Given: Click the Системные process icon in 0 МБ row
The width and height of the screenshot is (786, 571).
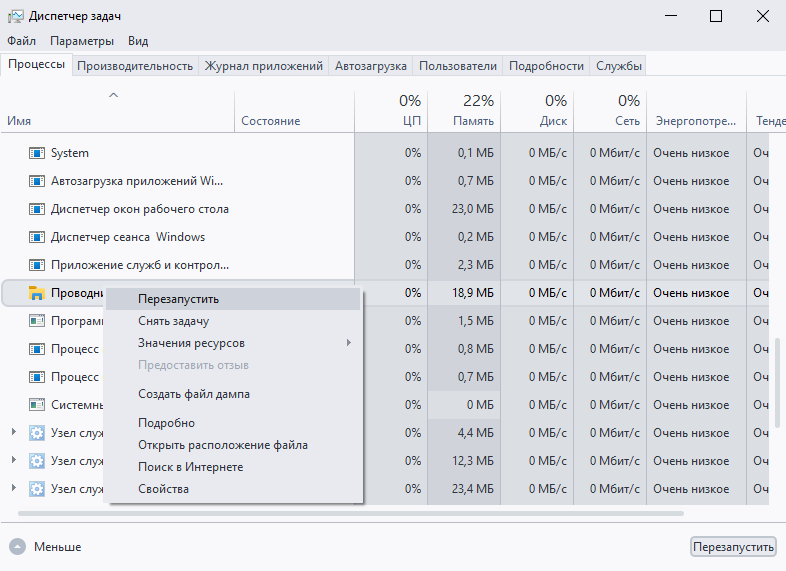Looking at the screenshot, I should [37, 405].
